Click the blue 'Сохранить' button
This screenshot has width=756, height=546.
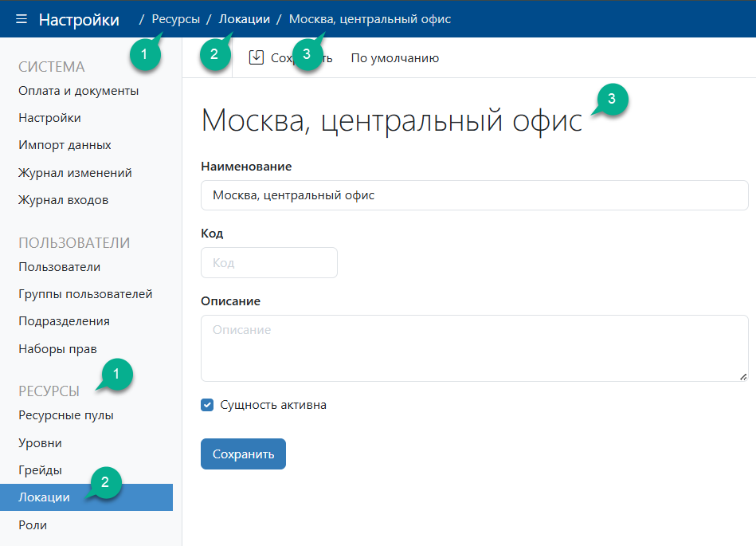coord(243,454)
